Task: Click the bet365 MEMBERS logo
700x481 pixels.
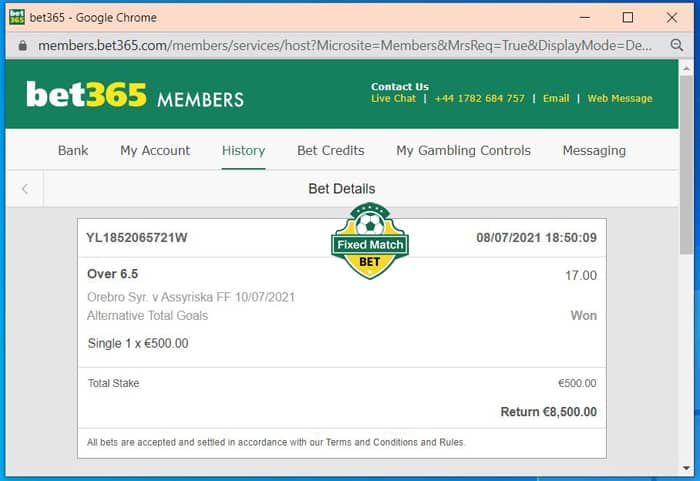Action: coord(135,95)
